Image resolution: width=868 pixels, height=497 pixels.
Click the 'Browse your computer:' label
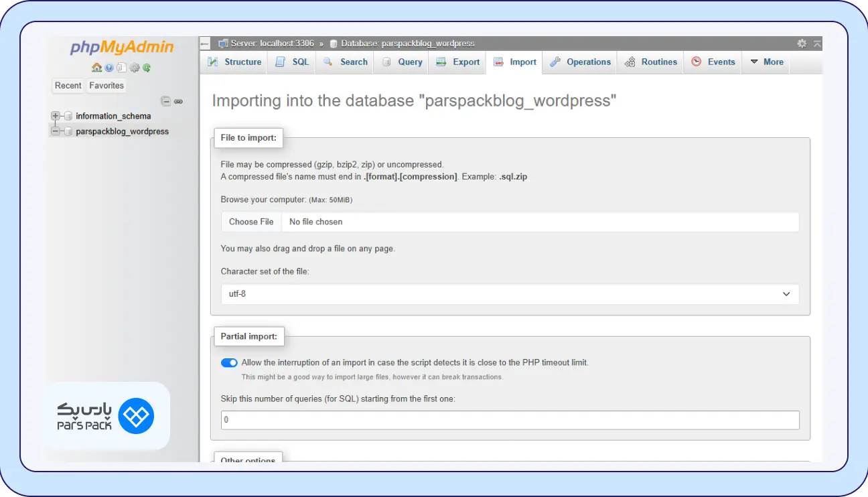click(x=264, y=200)
